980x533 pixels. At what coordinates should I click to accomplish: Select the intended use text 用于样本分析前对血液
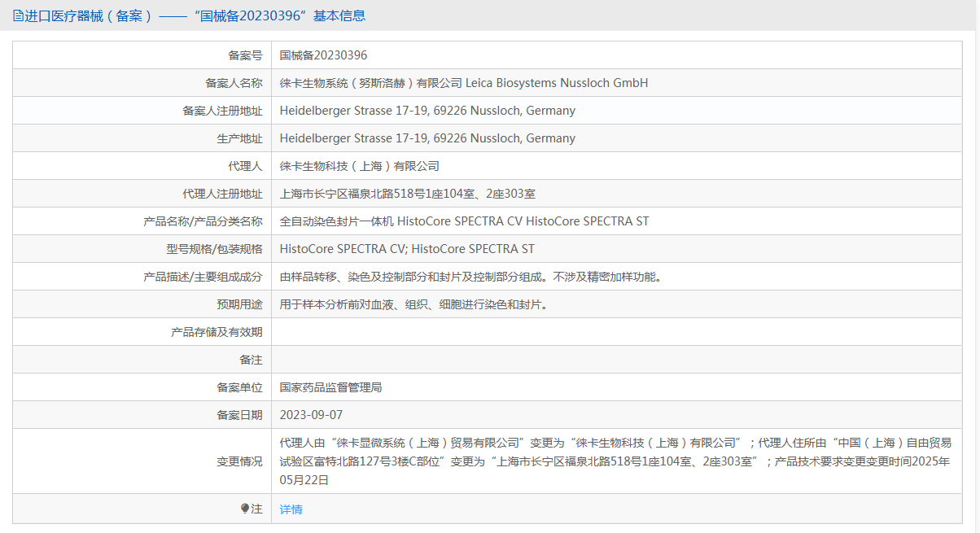414,304
